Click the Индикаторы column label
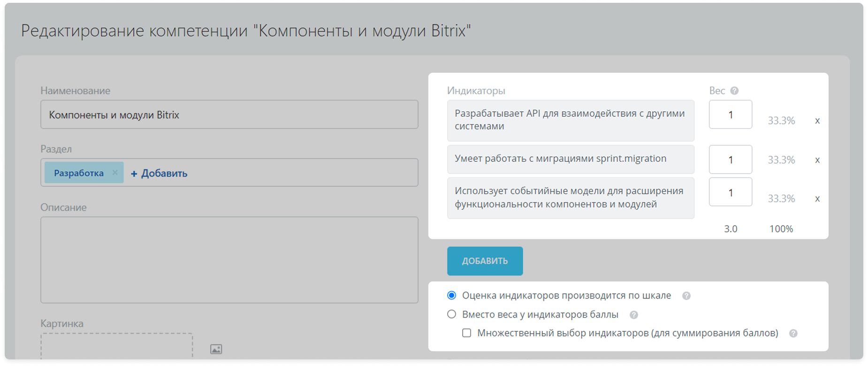The height and width of the screenshot is (366, 868). [x=476, y=91]
